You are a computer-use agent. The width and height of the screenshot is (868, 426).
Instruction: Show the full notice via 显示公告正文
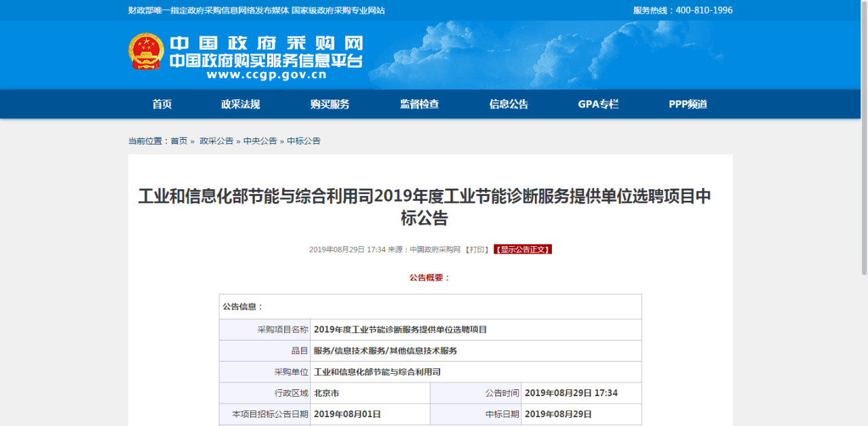coord(523,250)
